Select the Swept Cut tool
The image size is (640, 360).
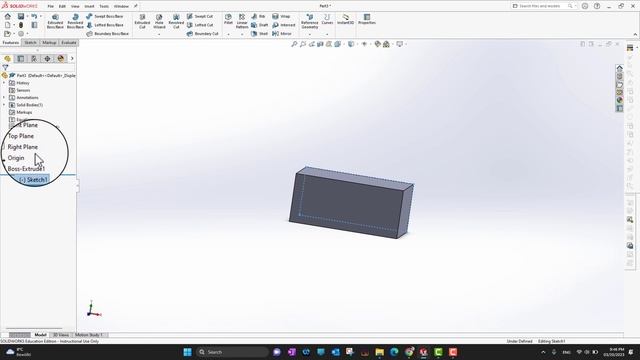pyautogui.click(x=200, y=16)
